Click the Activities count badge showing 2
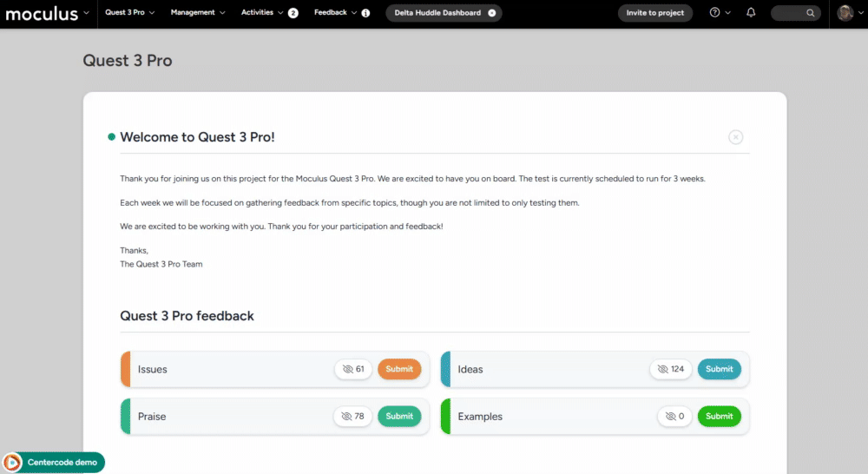Screen dimensions: 868x474 (293, 13)
